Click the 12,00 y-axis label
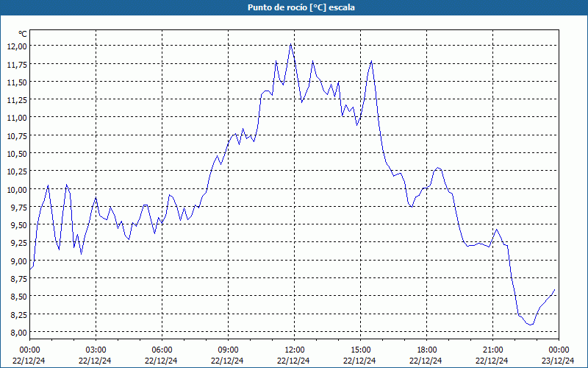The width and height of the screenshot is (588, 368). pos(17,46)
